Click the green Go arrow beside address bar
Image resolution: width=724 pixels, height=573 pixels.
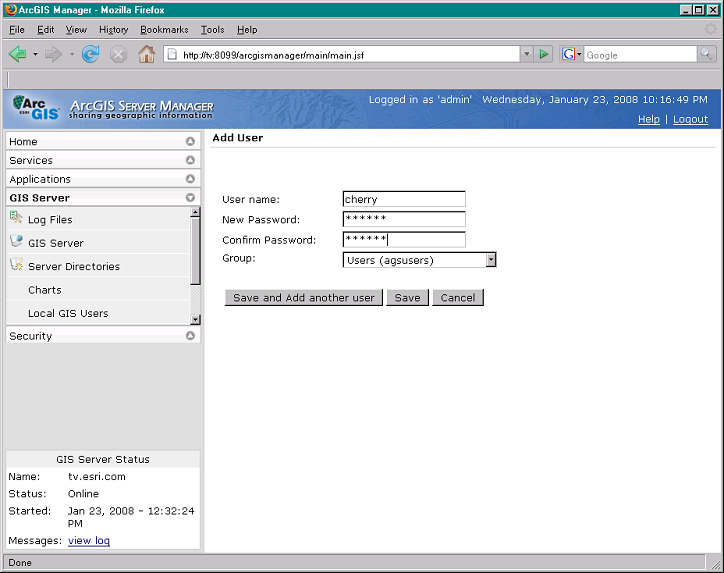544,54
